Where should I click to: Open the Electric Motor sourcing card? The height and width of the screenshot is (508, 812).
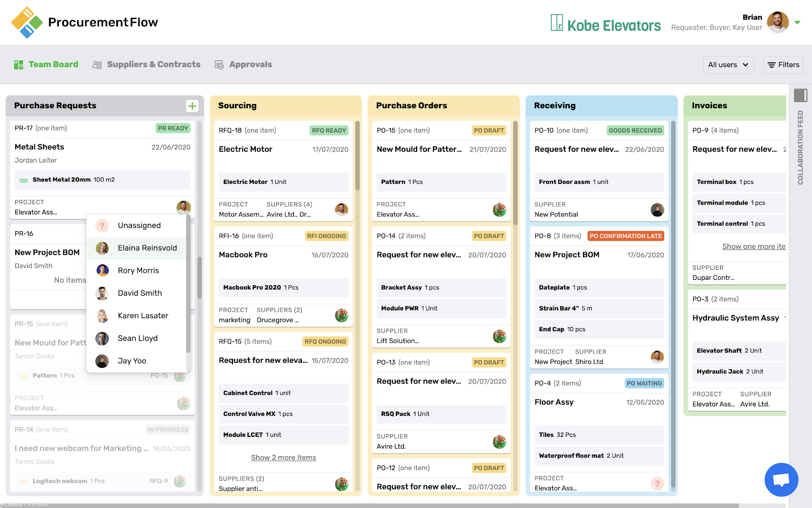click(x=246, y=149)
